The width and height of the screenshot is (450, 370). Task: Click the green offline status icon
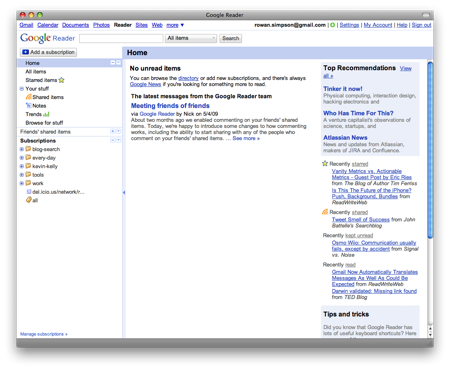(332, 25)
